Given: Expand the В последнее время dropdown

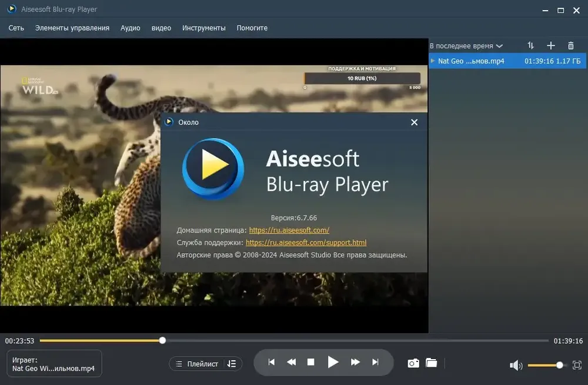Looking at the screenshot, I should point(466,46).
